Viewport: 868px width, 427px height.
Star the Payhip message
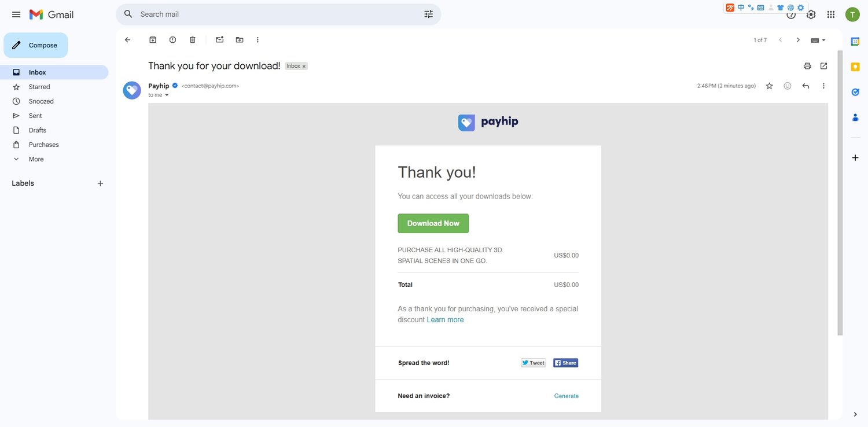click(x=770, y=86)
